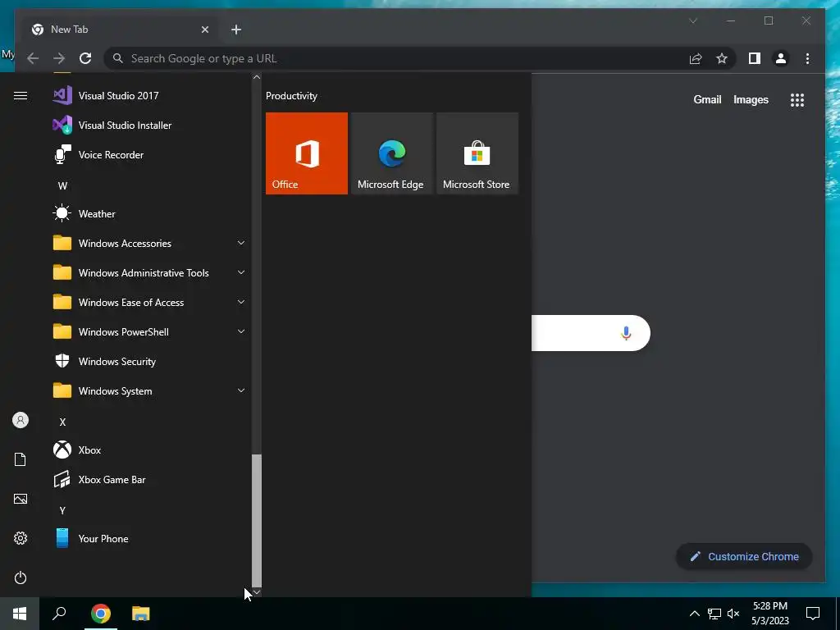Open the Weather app
840x630 pixels.
[x=149, y=214]
